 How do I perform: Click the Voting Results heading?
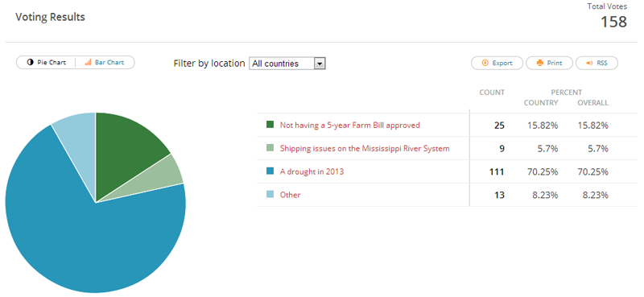(x=50, y=17)
